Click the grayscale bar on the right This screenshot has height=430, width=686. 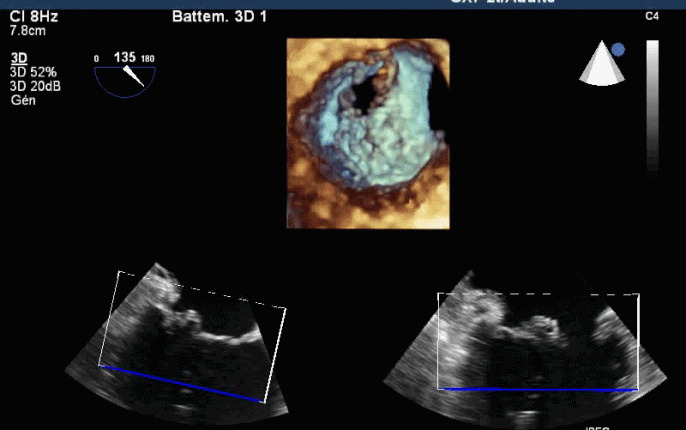652,108
